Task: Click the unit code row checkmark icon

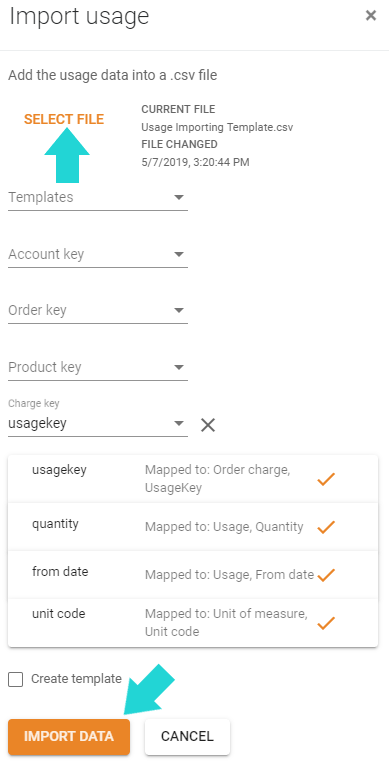Action: point(326,623)
